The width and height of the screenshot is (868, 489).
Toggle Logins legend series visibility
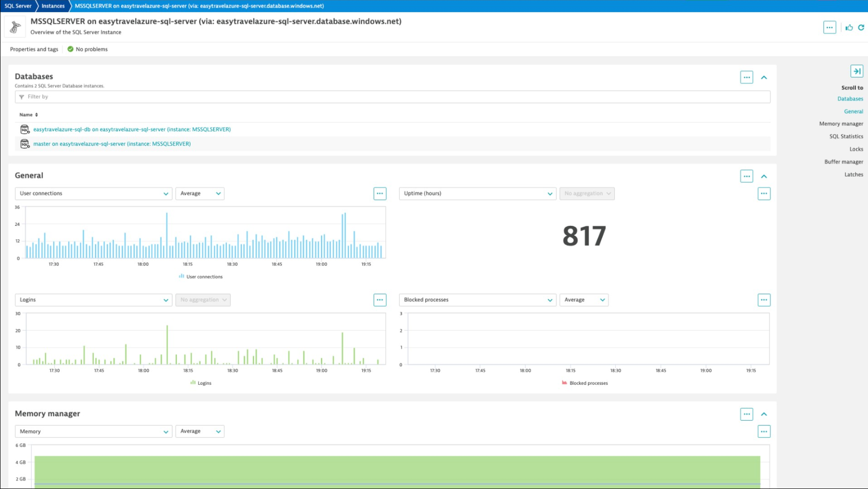point(201,383)
